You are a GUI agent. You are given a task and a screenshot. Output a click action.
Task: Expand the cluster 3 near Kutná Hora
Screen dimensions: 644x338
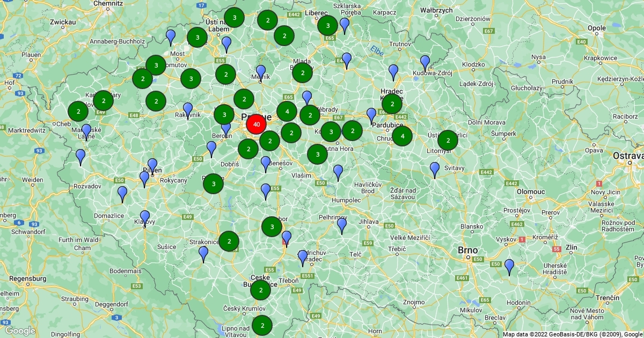pyautogui.click(x=317, y=154)
